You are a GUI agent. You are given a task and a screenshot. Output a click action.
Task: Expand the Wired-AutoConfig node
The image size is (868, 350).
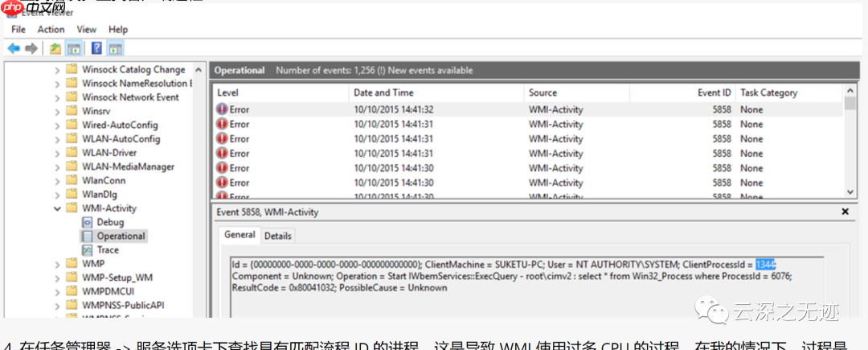[57, 126]
